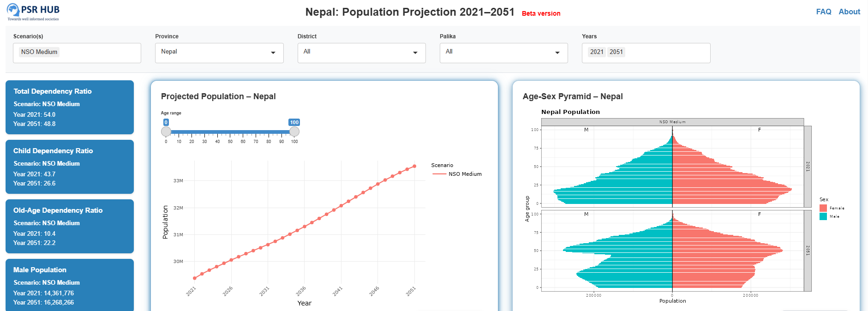
Task: Click the 2021 year tag
Action: pos(597,52)
